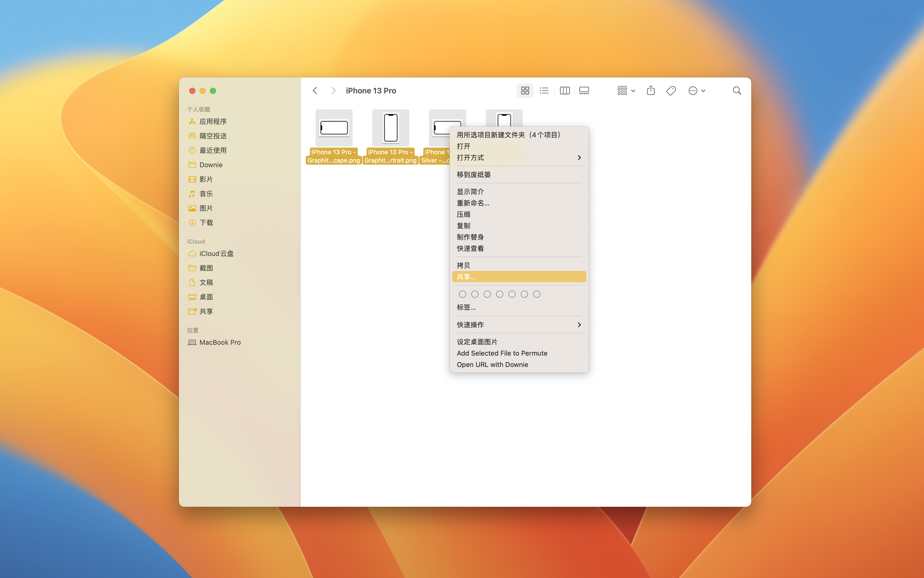The width and height of the screenshot is (924, 578).
Task: Select 隔空投送 AirDrop in sidebar
Action: 240,136
